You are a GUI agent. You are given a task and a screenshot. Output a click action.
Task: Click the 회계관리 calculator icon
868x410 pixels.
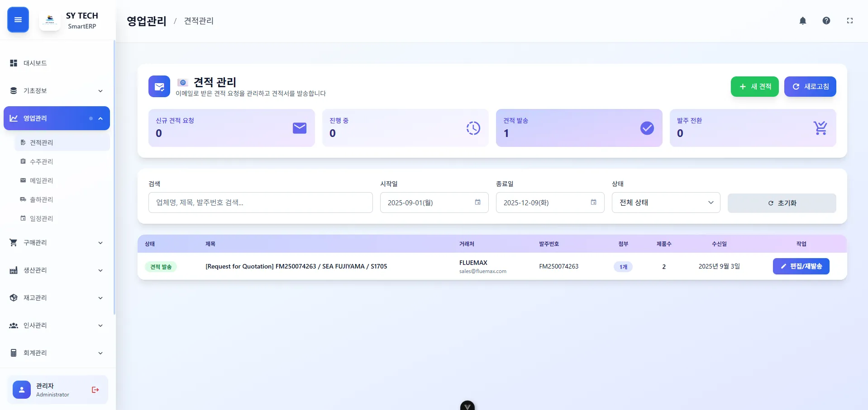pos(14,353)
